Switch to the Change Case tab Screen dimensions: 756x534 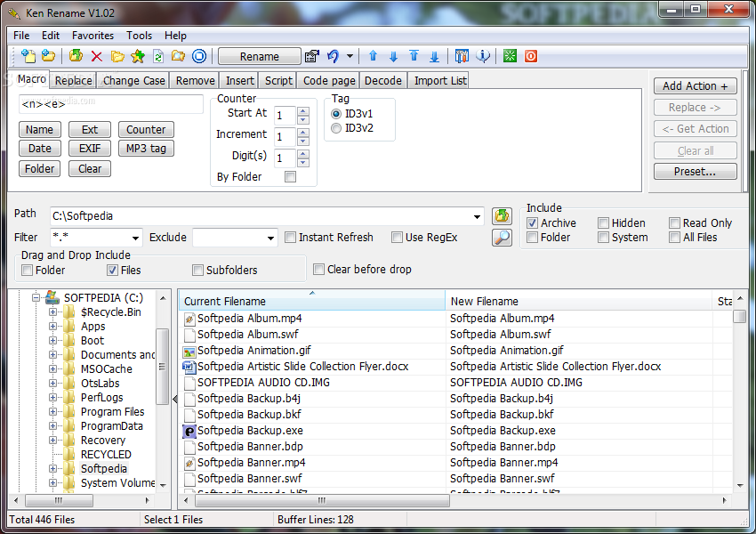133,81
